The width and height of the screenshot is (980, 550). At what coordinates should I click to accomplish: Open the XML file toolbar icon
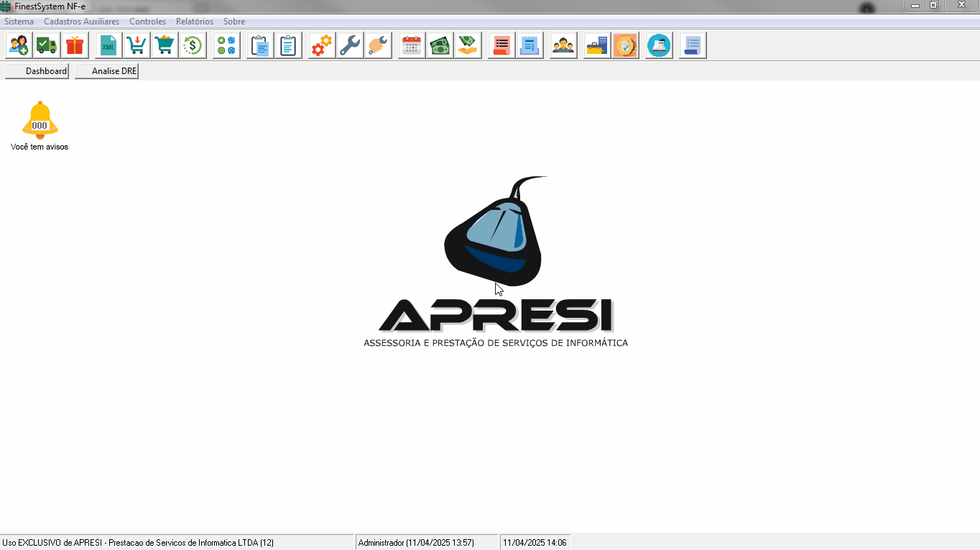108,46
